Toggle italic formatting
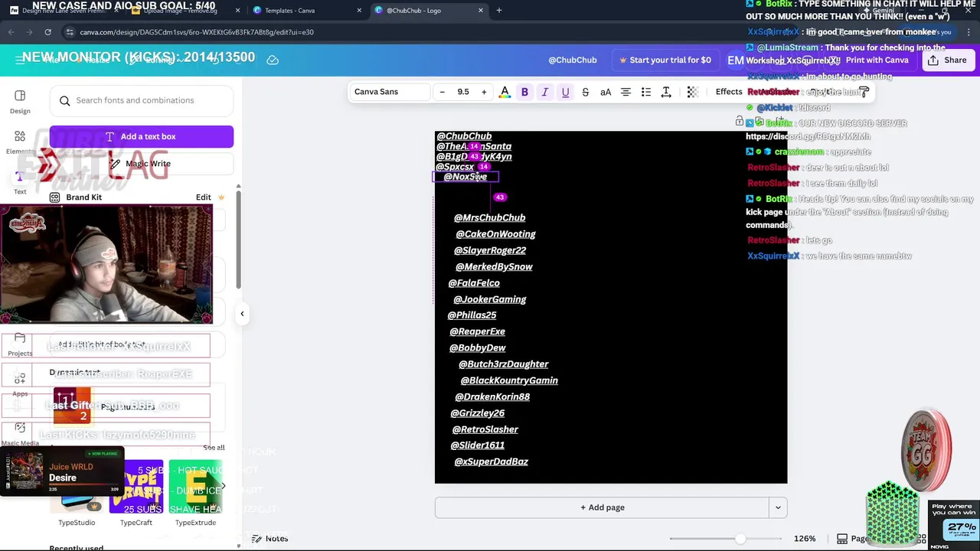Image resolution: width=980 pixels, height=551 pixels. point(545,92)
